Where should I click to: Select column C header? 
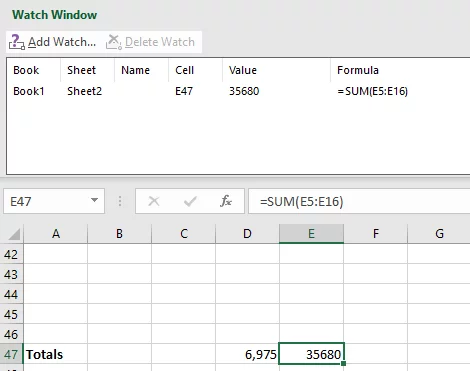pos(184,234)
